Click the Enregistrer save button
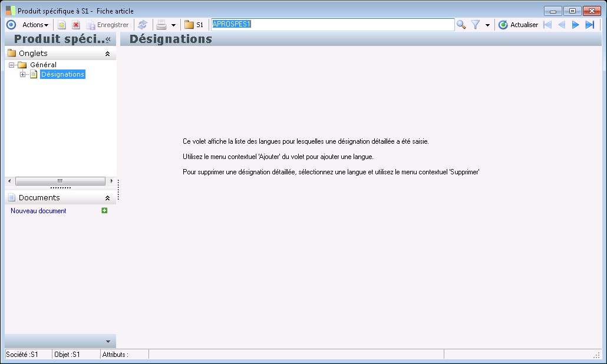Viewport: 607px width, 364px height. [x=108, y=25]
